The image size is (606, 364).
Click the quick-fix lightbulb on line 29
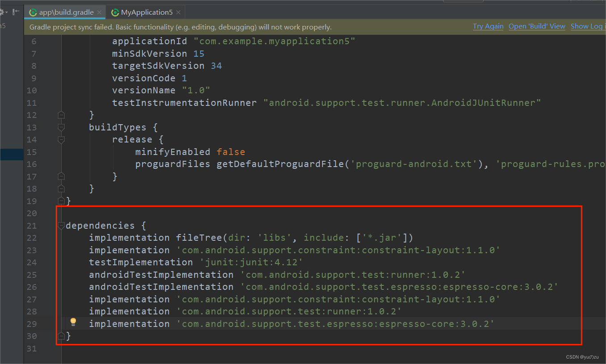[x=73, y=322]
